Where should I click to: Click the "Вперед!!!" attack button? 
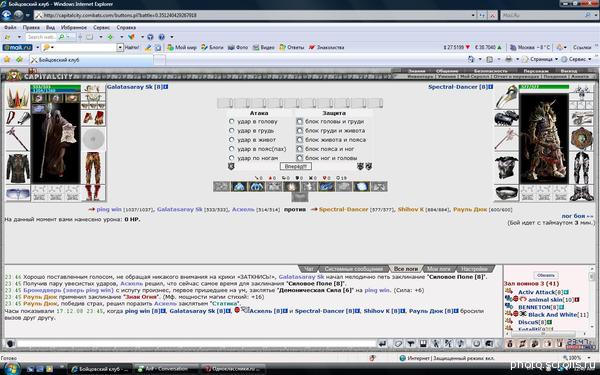pyautogui.click(x=296, y=166)
